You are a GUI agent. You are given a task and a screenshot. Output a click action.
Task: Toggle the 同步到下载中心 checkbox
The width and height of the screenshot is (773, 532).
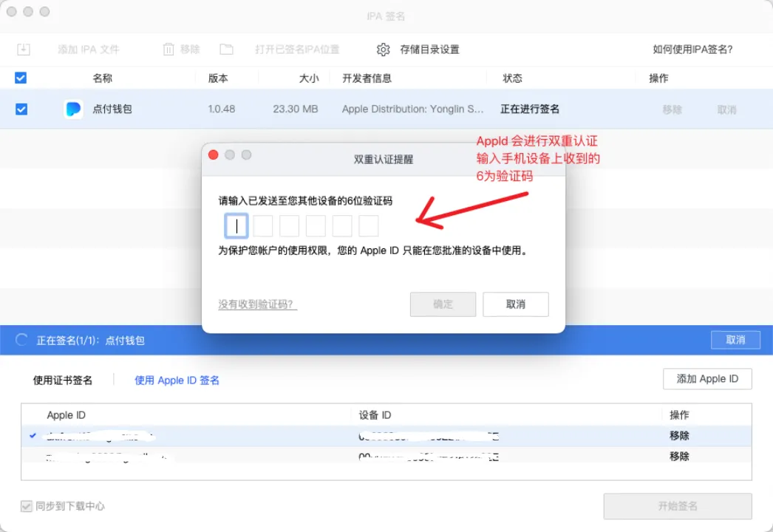coord(27,506)
